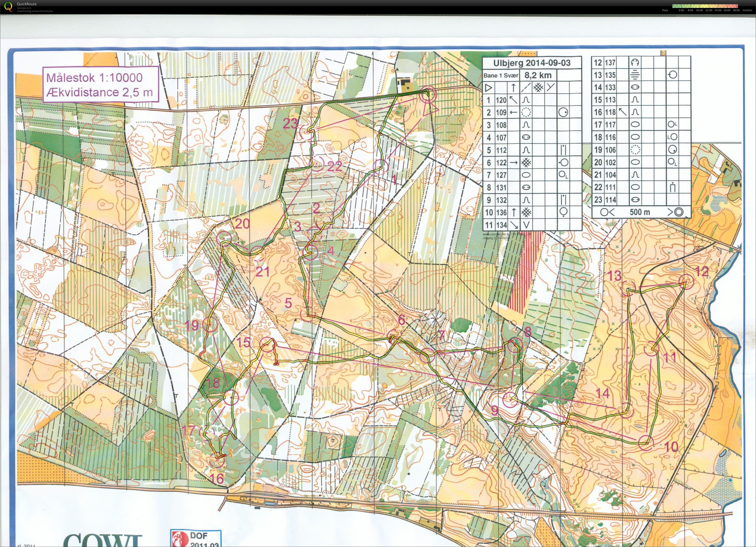This screenshot has height=547, width=756.
Task: Click the map number label '11'
Action: coord(670,358)
